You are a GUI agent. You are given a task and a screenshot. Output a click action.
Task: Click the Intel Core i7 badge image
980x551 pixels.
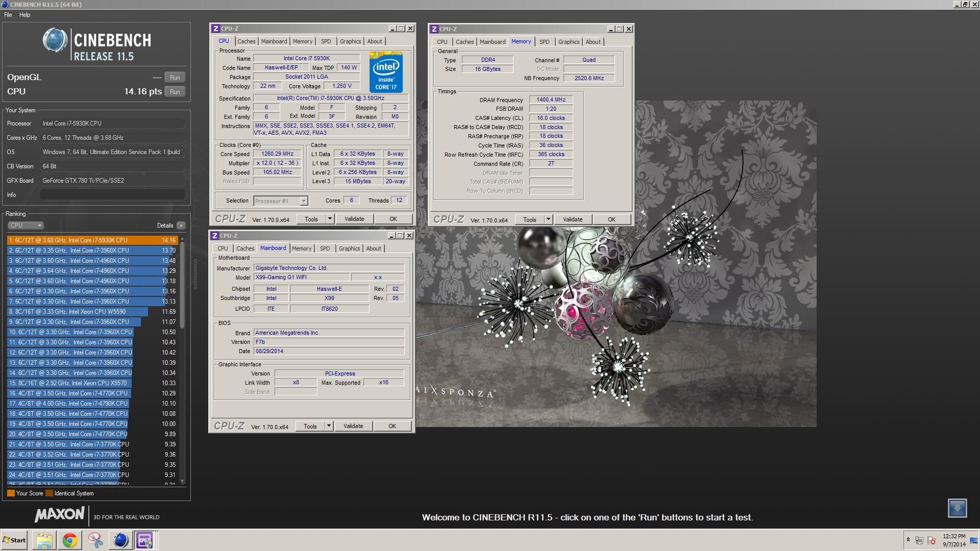[x=386, y=72]
